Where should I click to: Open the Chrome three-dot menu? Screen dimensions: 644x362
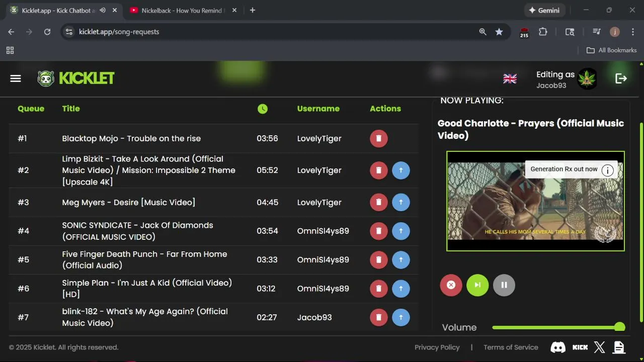click(x=632, y=32)
